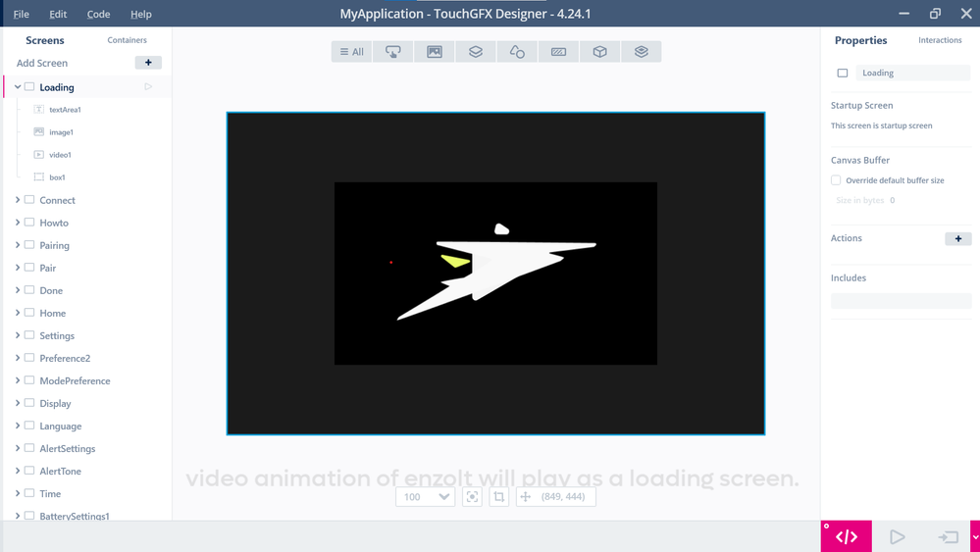
Task: Click the canvas position coordinates button
Action: click(555, 497)
